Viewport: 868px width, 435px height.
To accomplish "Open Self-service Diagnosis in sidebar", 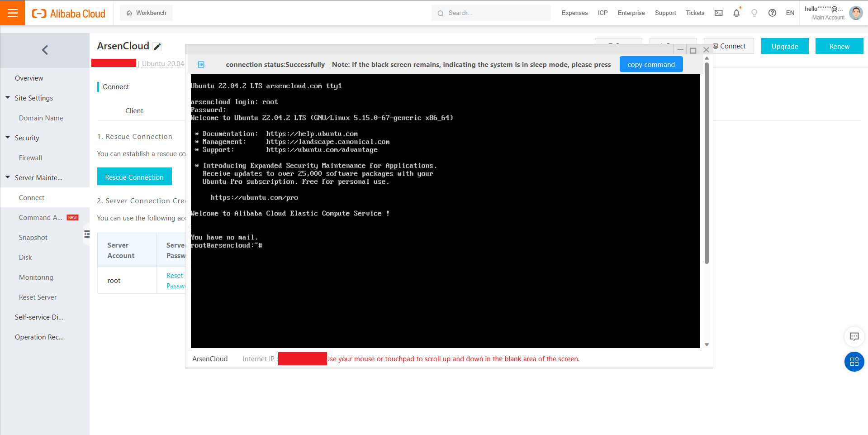I will coord(39,317).
